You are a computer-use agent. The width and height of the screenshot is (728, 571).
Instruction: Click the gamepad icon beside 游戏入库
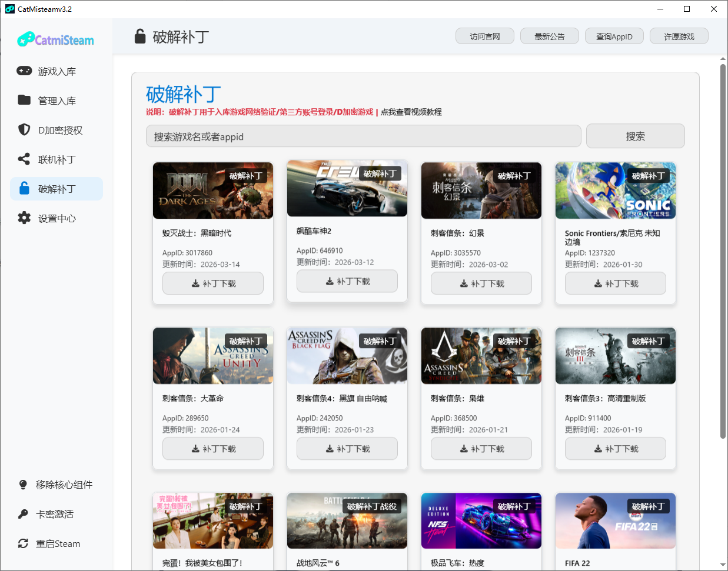24,71
